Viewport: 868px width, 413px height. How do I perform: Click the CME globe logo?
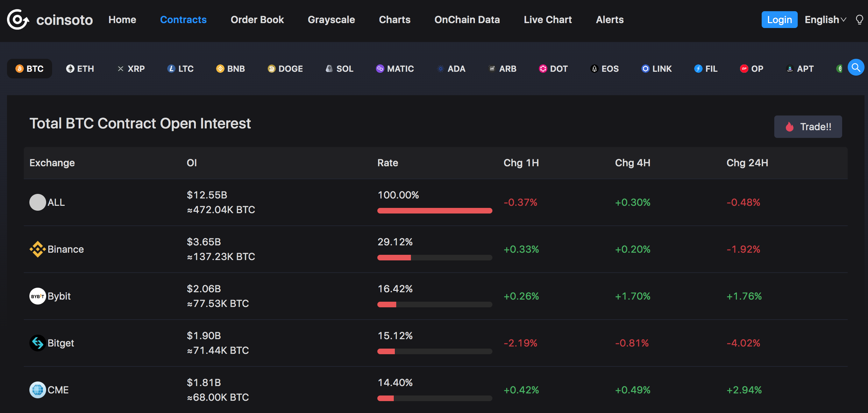coord(37,390)
